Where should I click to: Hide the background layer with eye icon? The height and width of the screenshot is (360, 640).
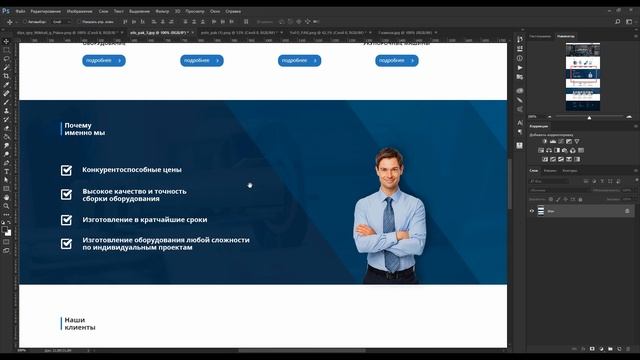tap(532, 211)
